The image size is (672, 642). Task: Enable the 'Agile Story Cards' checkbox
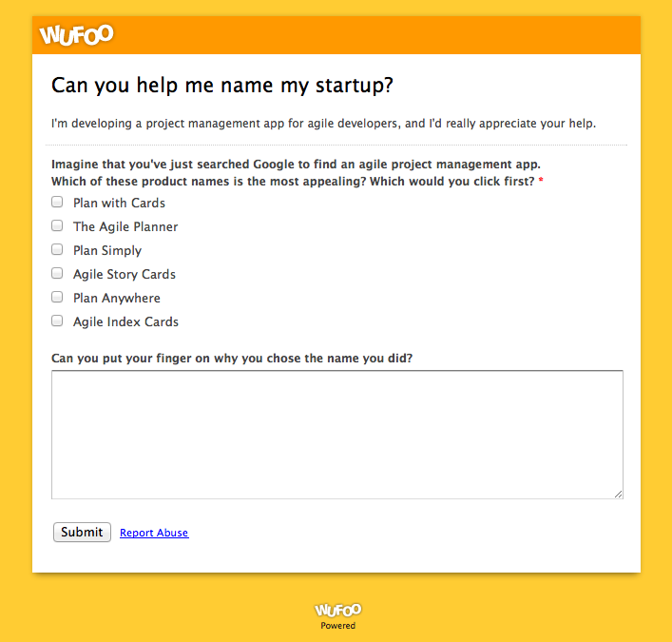coord(57,273)
